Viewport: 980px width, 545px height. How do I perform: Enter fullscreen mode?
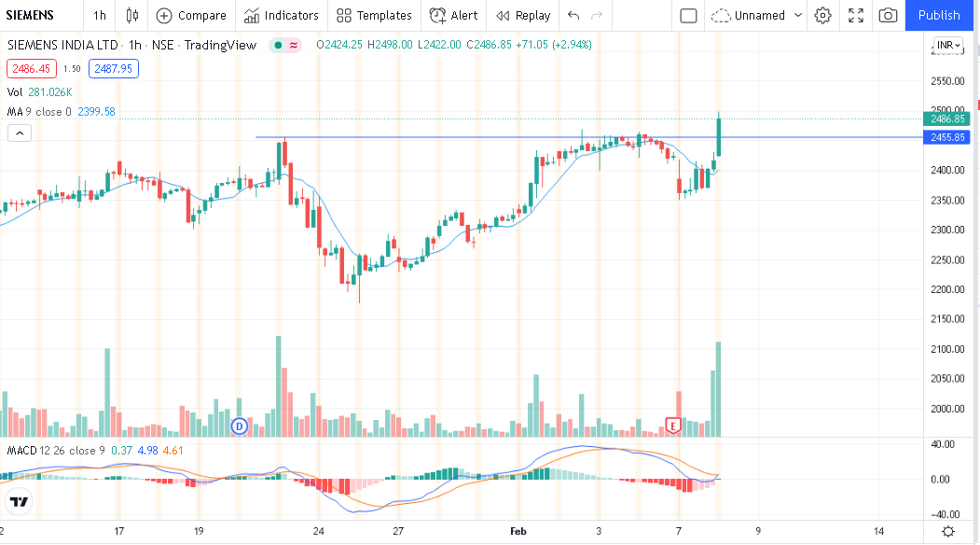tap(856, 15)
